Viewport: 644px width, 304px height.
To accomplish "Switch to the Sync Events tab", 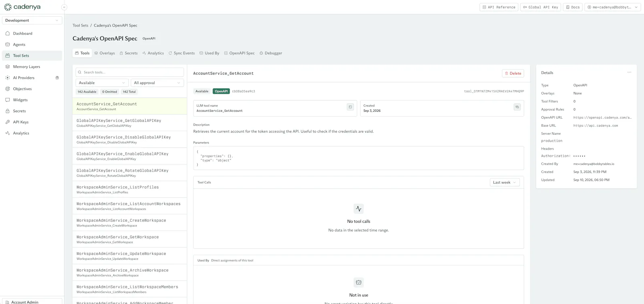I will point(182,53).
